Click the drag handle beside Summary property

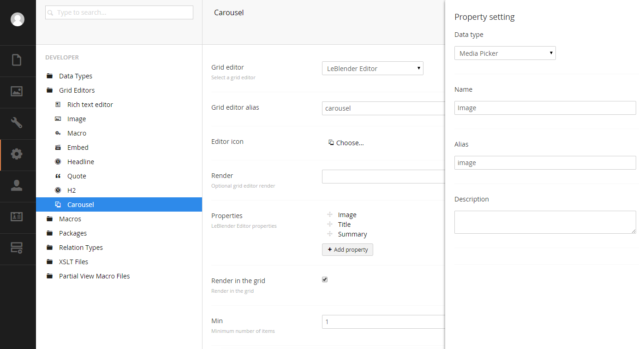(x=330, y=234)
